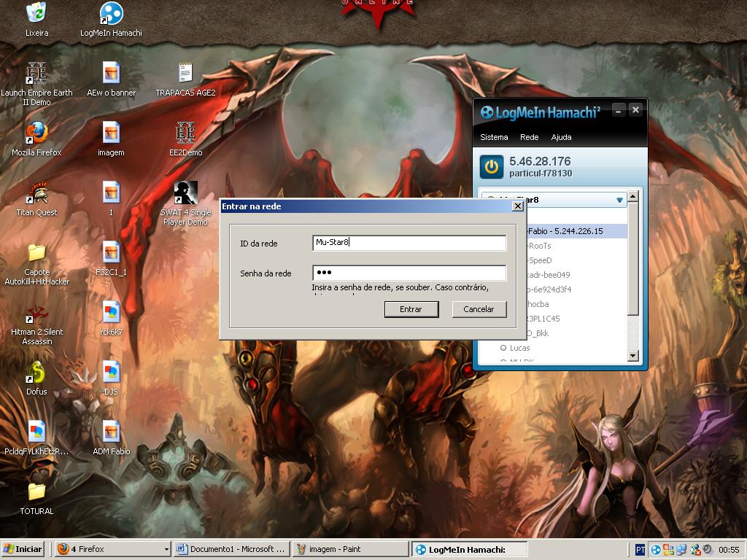
Task: Open the LogMeIn Hamachi desktop shortcut
Action: (x=111, y=13)
